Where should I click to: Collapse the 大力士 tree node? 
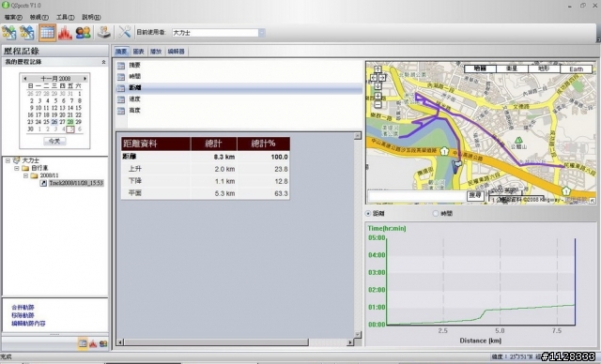coord(8,160)
